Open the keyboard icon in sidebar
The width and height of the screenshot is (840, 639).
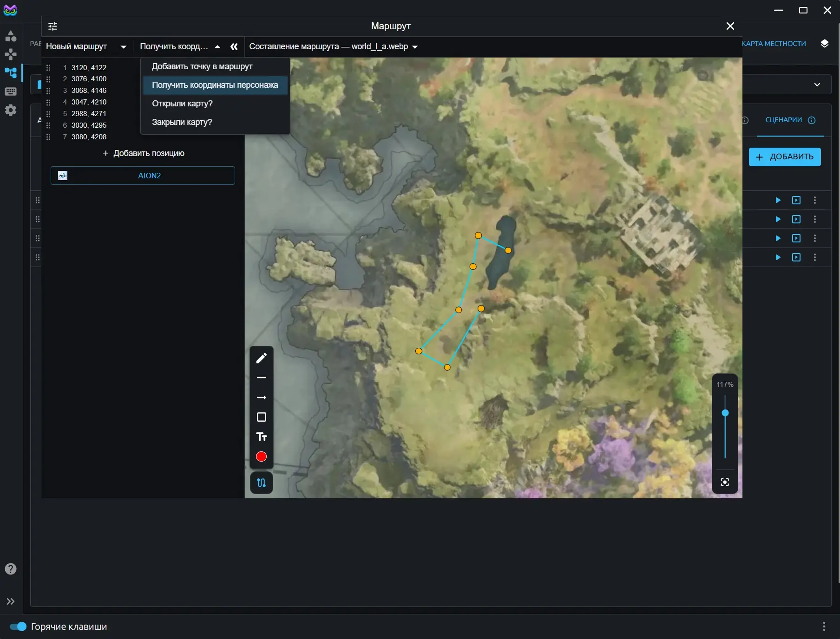coord(11,91)
